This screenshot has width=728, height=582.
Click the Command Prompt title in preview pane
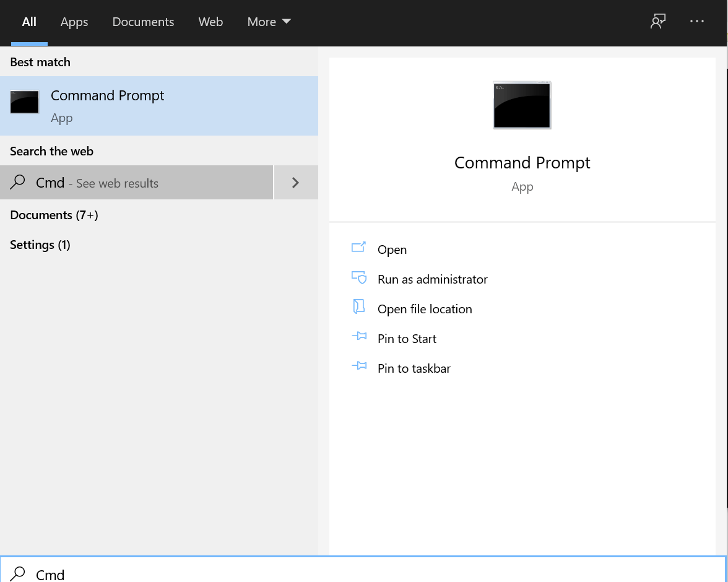tap(522, 163)
